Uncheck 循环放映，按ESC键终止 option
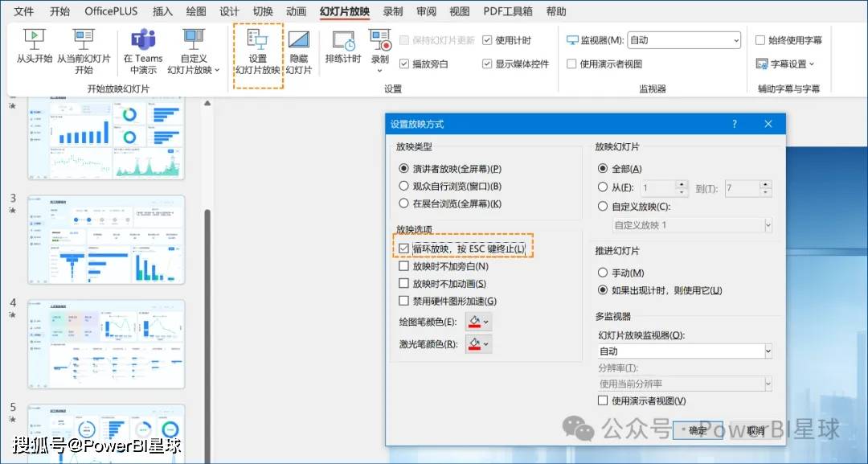The height and width of the screenshot is (464, 868). (x=404, y=247)
